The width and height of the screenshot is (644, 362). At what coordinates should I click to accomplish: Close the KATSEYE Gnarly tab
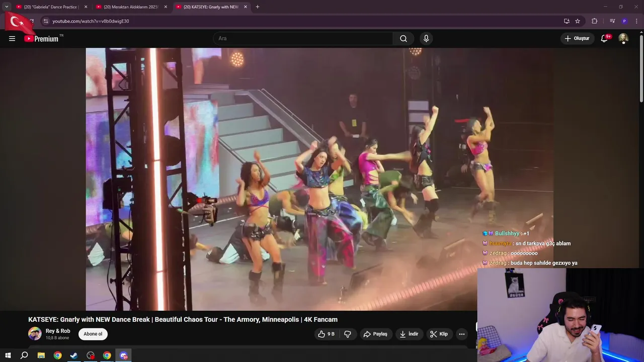click(x=246, y=7)
